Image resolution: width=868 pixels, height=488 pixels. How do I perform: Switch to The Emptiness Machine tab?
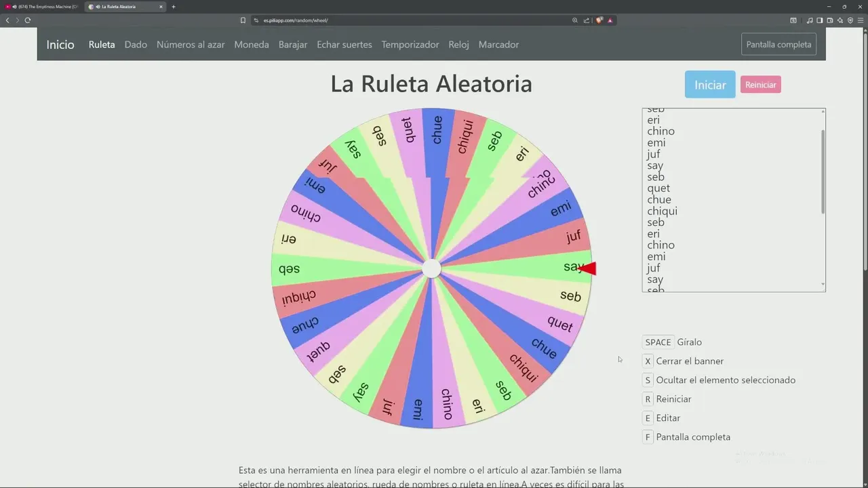tap(42, 7)
